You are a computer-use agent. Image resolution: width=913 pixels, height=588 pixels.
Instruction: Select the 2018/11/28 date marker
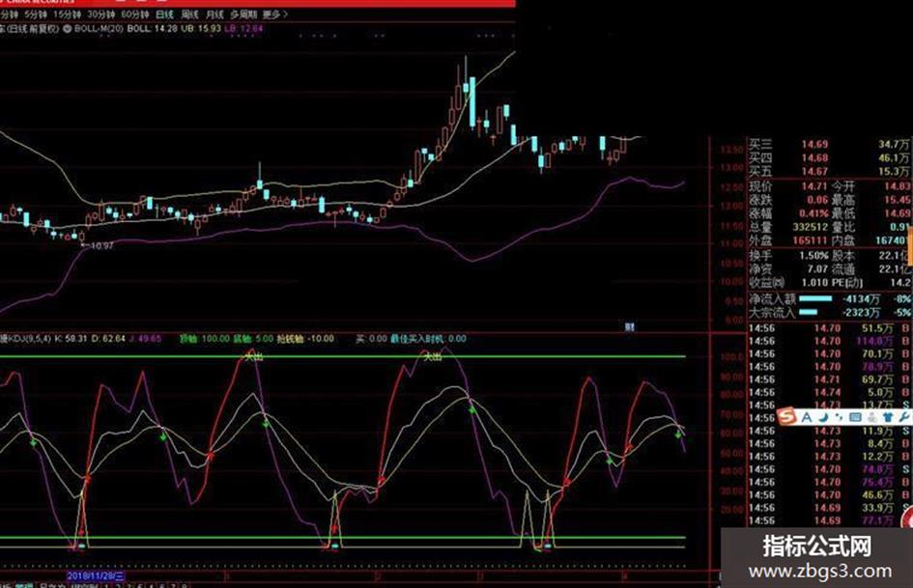pos(96,575)
